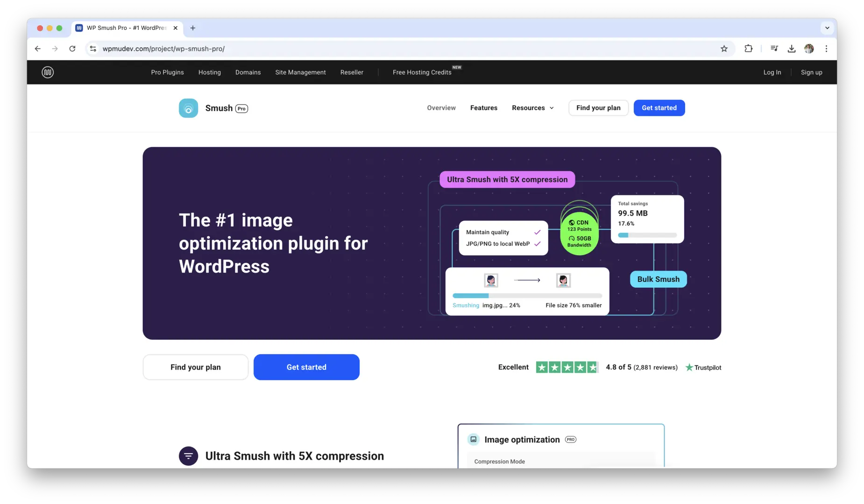Open the Chrome three-dot menu

click(x=826, y=49)
